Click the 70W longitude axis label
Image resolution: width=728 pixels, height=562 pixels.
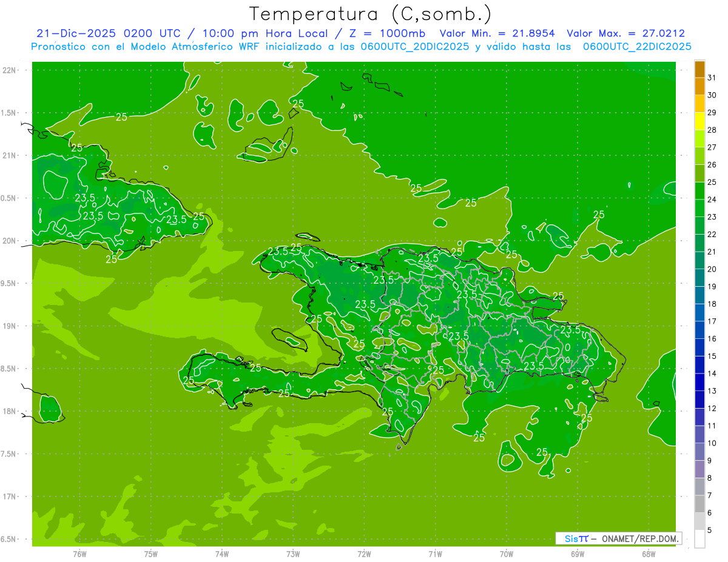click(x=507, y=555)
